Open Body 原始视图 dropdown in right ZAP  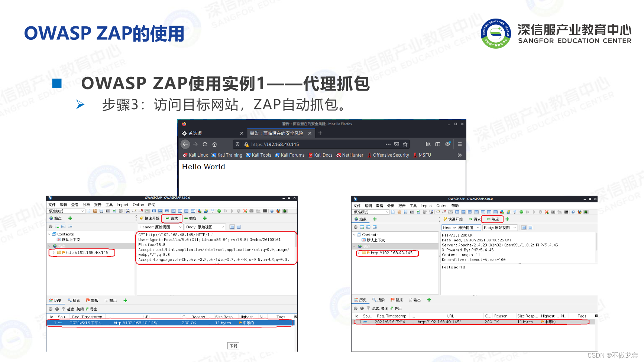(x=500, y=228)
